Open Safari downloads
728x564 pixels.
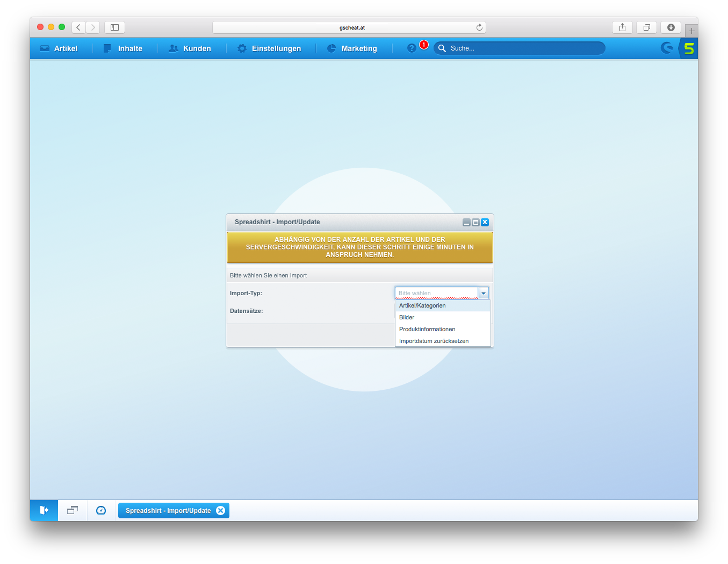coord(671,27)
